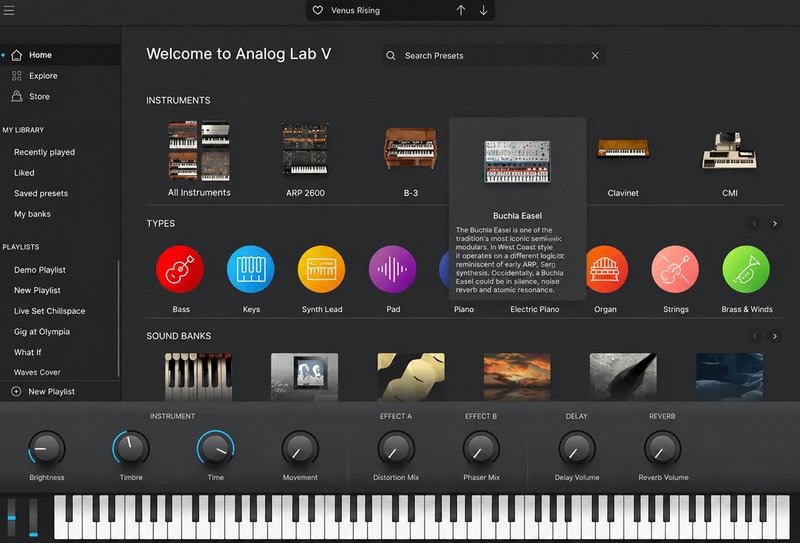
Task: Click the Venus Rising preset name
Action: pos(355,10)
